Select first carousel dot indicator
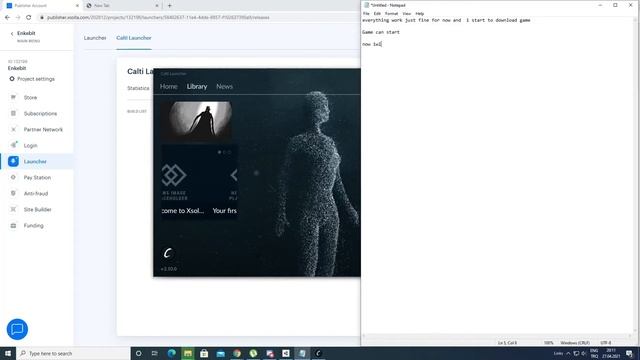Viewport: 640px width, 360px height. (219, 152)
